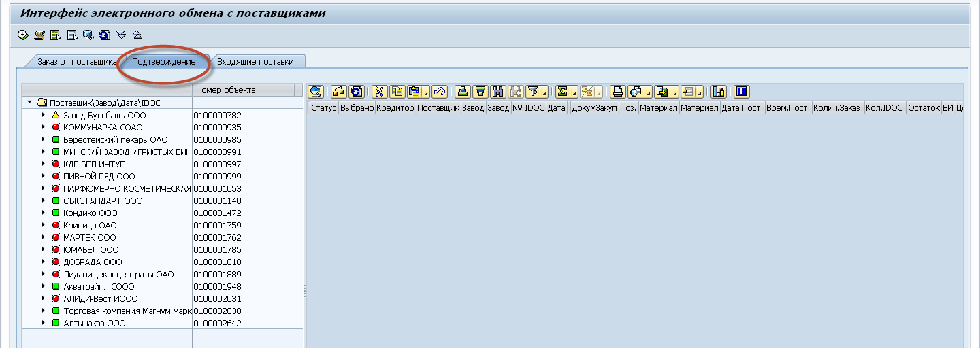980x348 pixels.
Task: Click the Copy text icon
Action: [397, 91]
